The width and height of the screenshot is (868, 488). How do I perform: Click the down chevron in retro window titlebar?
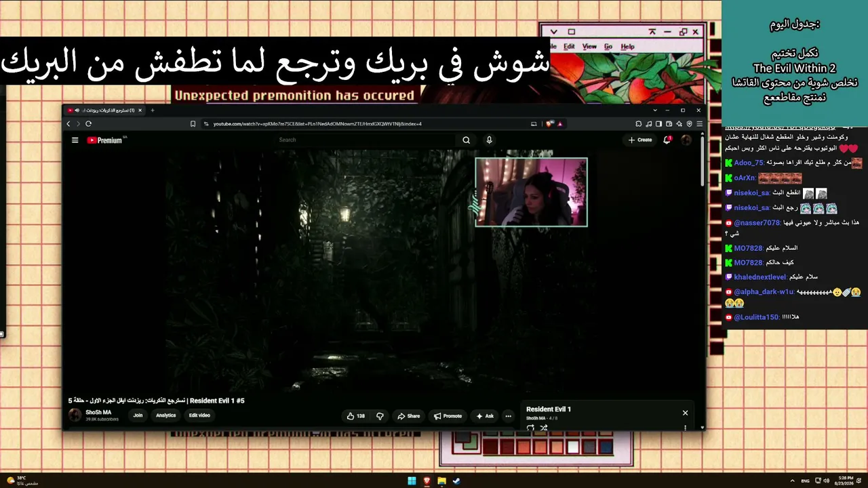click(x=554, y=32)
